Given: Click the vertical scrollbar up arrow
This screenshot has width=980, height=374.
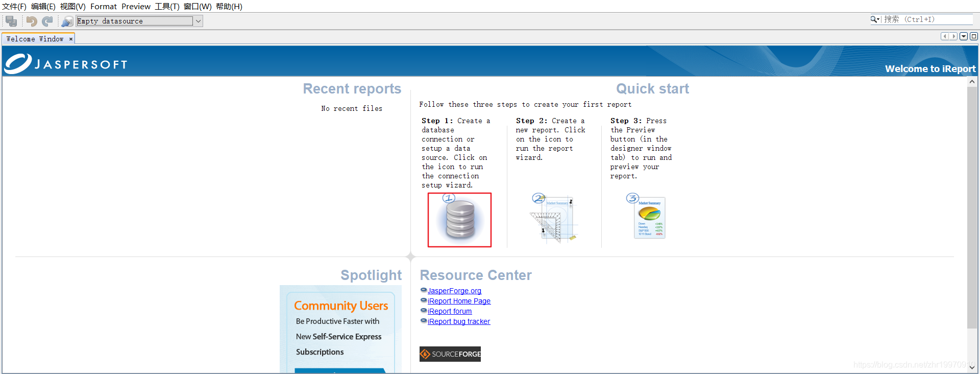Looking at the screenshot, I should 972,82.
